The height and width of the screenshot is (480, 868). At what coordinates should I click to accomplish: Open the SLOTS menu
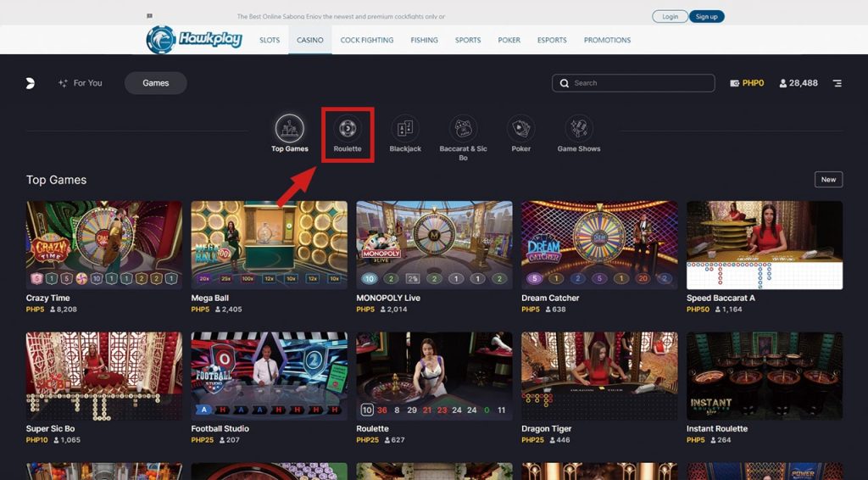pos(270,40)
